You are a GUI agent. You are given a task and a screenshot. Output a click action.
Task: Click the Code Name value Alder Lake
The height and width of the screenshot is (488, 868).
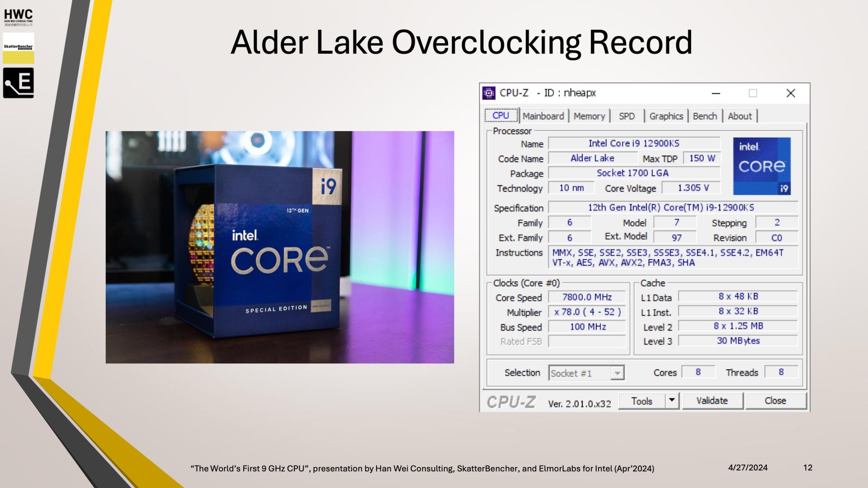tap(592, 158)
